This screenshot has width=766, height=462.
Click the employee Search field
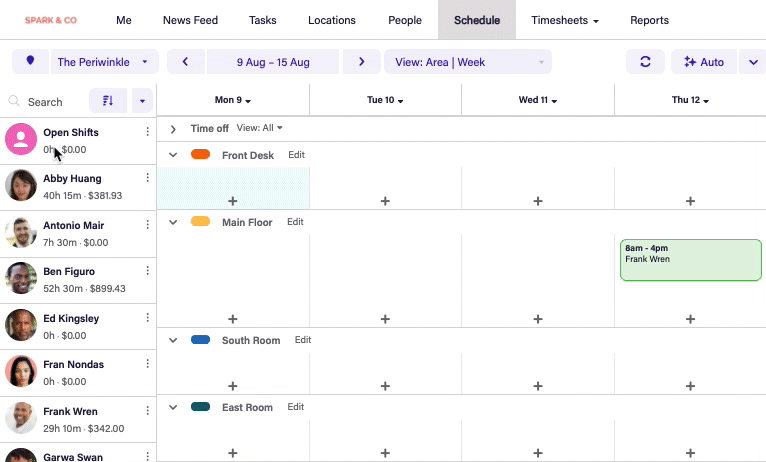coord(45,102)
